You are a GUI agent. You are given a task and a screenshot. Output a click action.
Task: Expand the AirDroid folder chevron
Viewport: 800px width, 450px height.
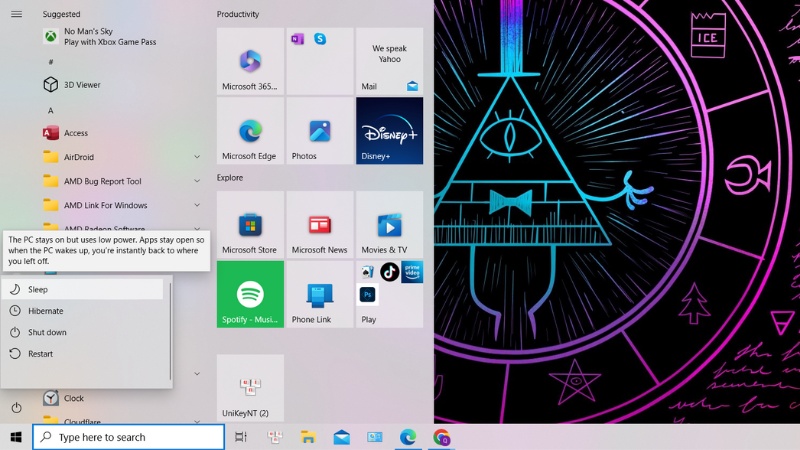click(x=197, y=157)
